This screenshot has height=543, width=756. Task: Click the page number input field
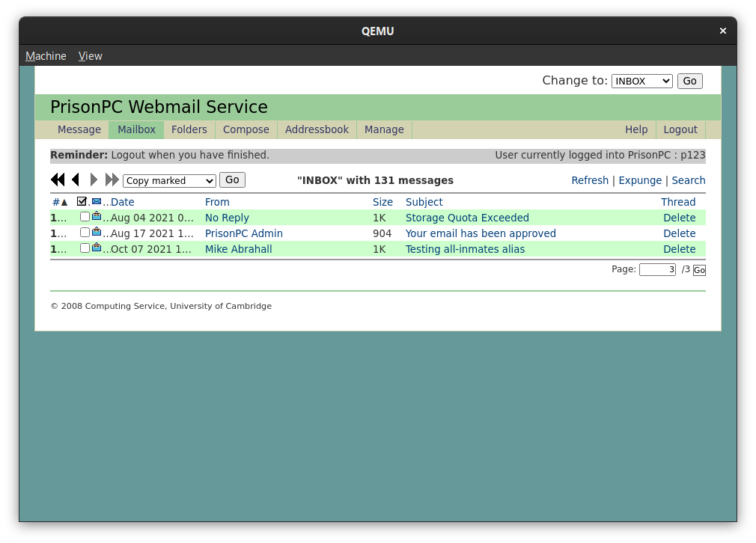(657, 270)
